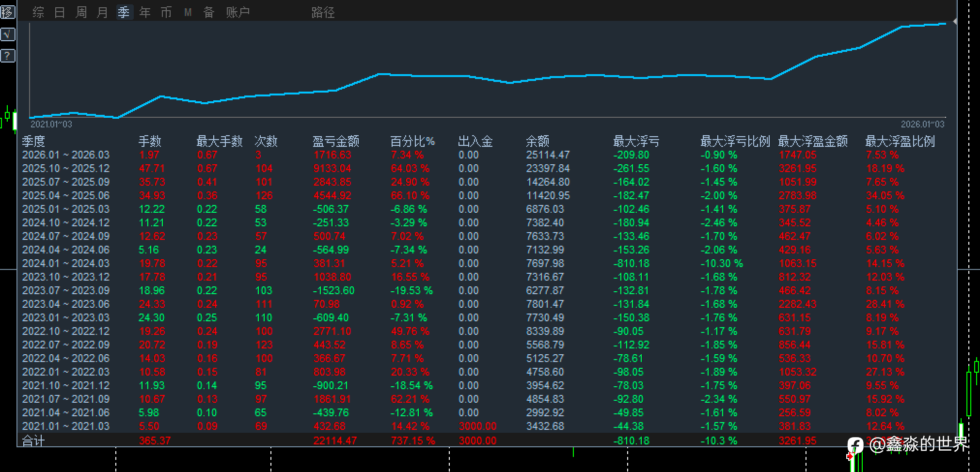Select the 季 quarterly tab
This screenshot has width=980, height=472.
pos(124,13)
